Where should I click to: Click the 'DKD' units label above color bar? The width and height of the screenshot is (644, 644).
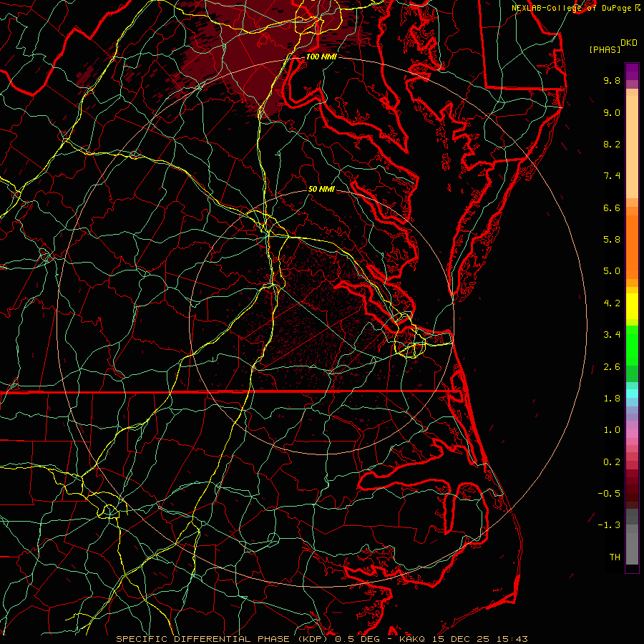tap(629, 43)
